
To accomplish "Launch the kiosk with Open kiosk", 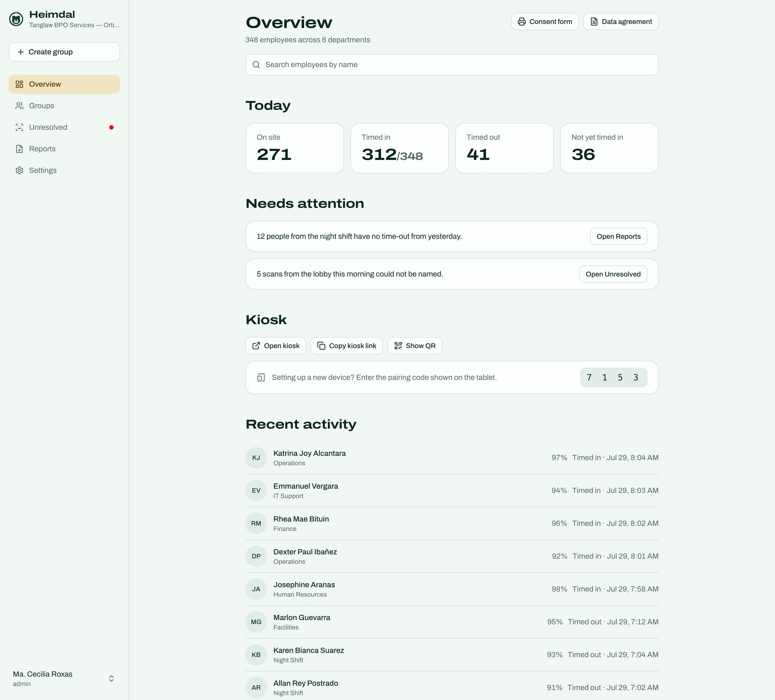I will click(276, 346).
